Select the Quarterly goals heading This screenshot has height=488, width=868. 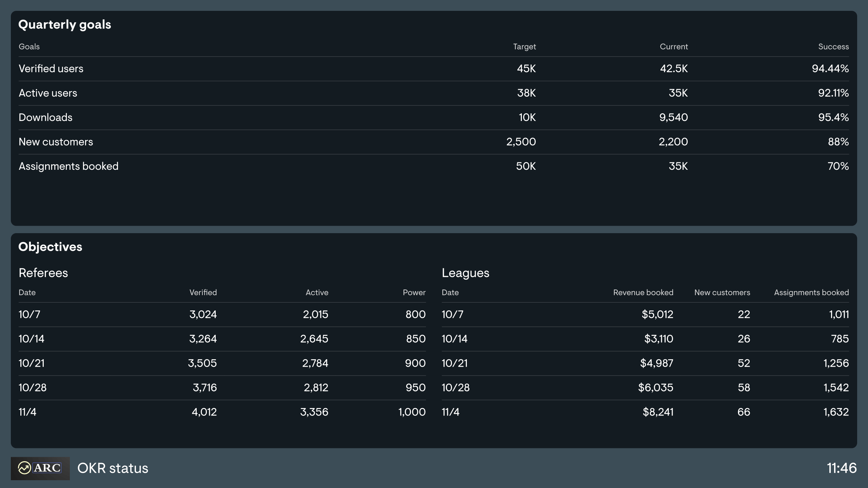coord(64,24)
